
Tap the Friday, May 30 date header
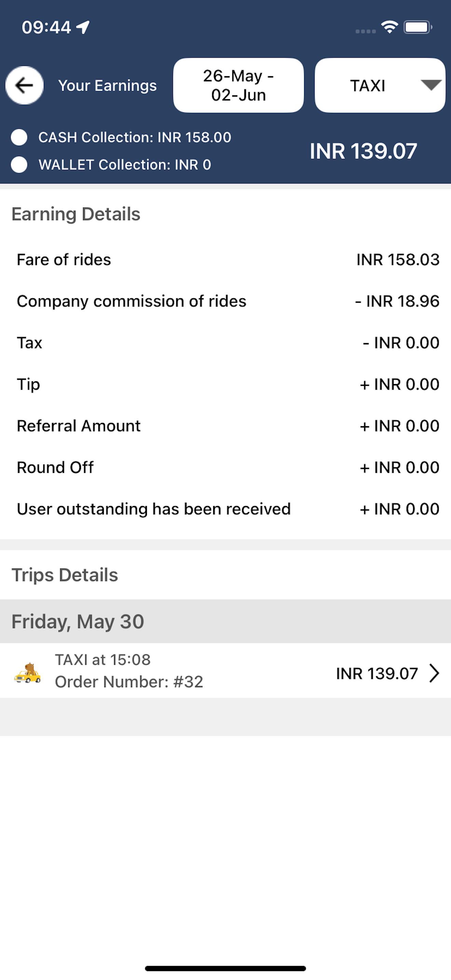[225, 622]
